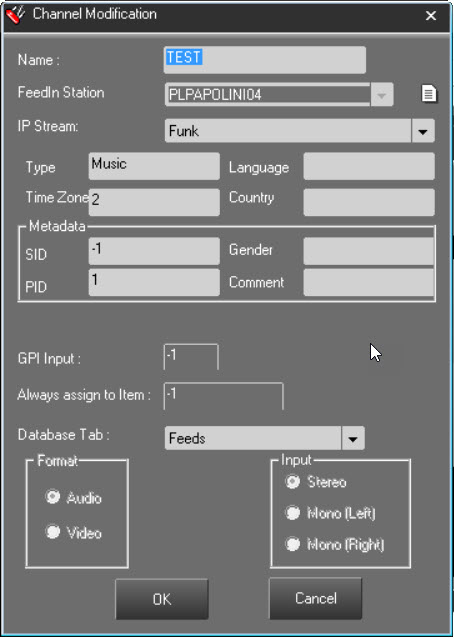Click the Cancel button
Viewport: 454px width, 638px height.
coord(316,598)
